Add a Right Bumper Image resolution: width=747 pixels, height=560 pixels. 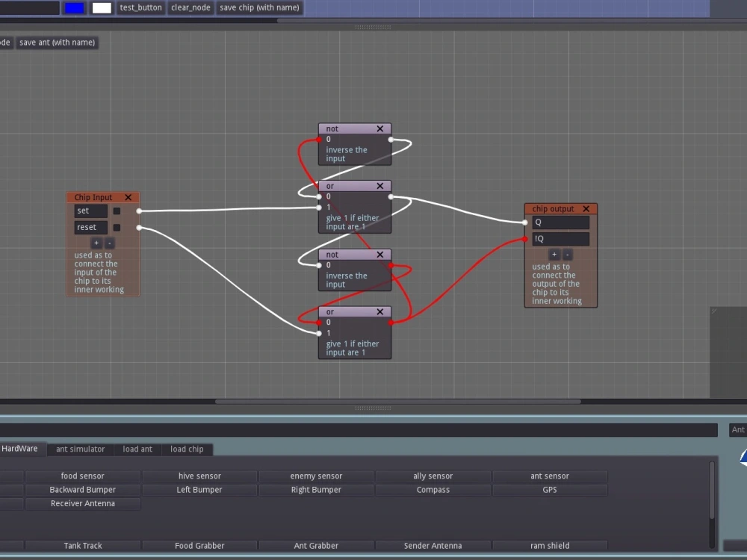point(316,490)
